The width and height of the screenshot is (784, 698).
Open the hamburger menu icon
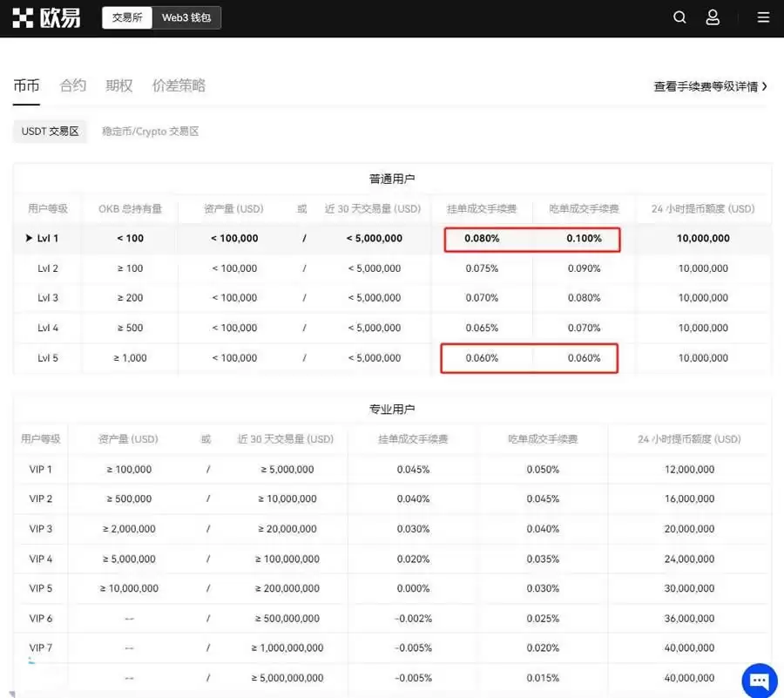coord(763,17)
